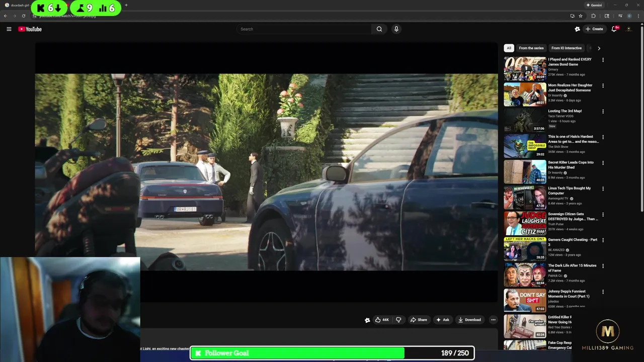Start voice search with the microphone

coord(396,29)
